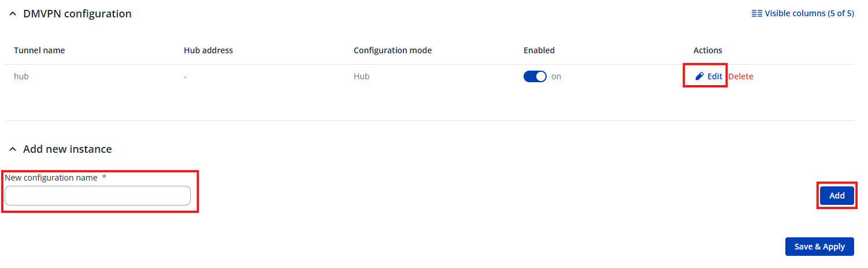Click the Tunnel name column header

click(39, 50)
